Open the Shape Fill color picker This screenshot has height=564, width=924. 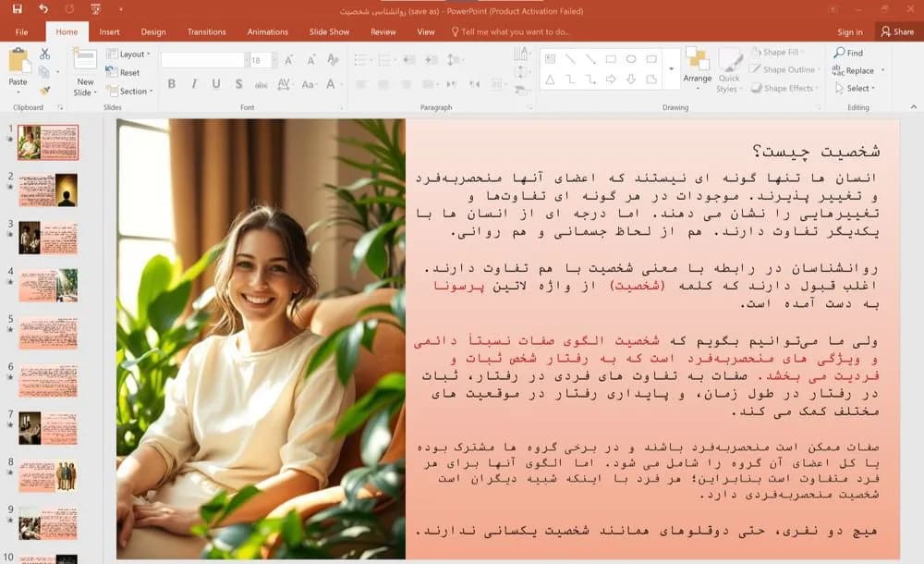(777, 53)
